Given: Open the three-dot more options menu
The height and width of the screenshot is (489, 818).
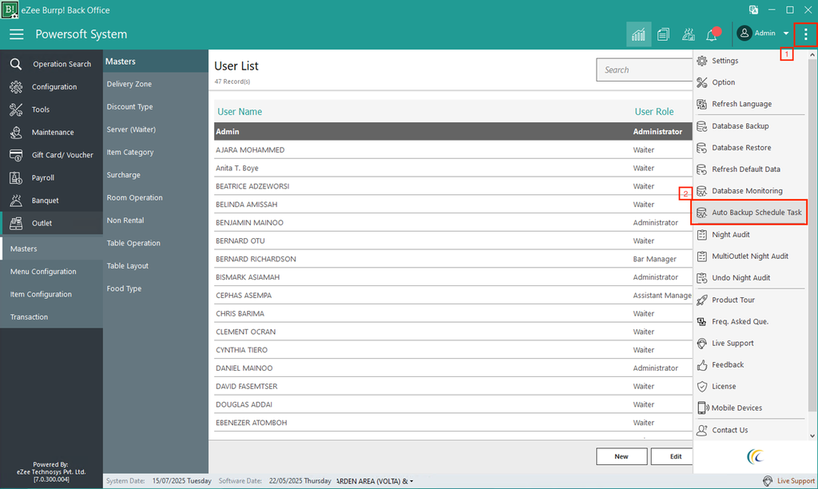Looking at the screenshot, I should [805, 34].
